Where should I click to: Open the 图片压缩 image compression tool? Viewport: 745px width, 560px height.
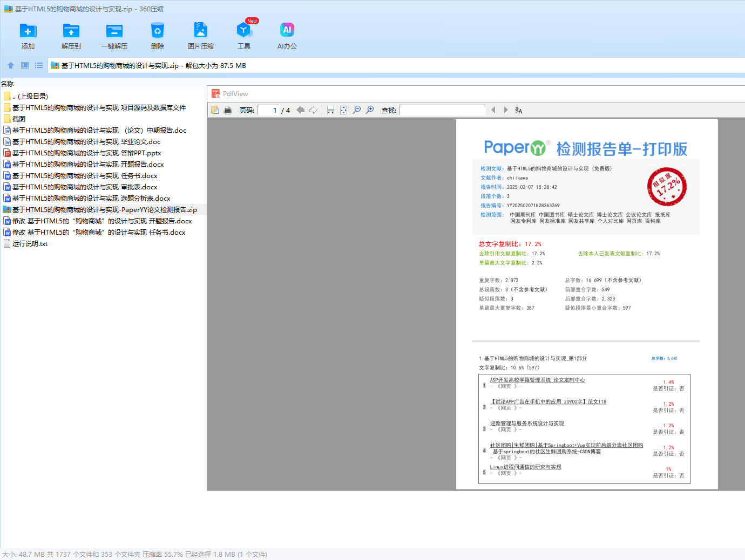click(x=201, y=31)
